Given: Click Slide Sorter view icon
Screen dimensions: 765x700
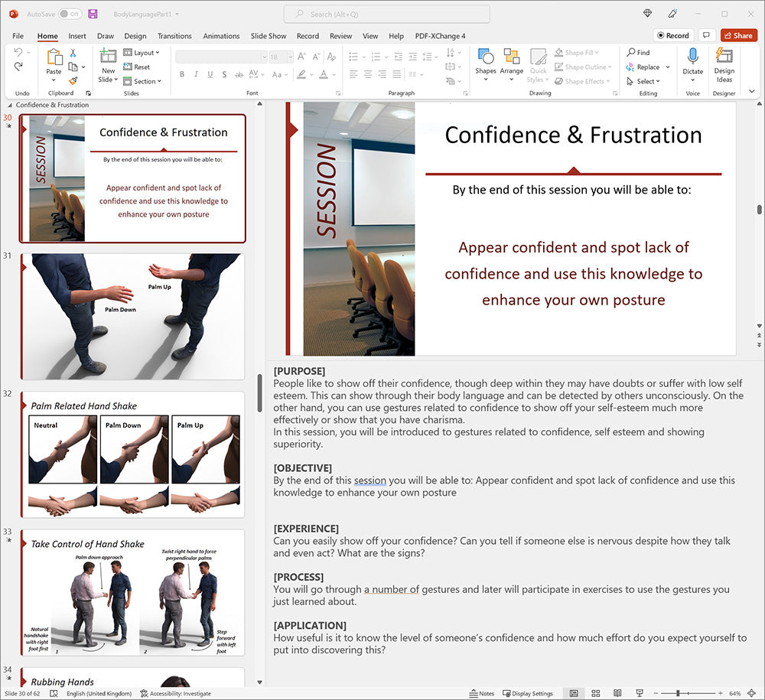Looking at the screenshot, I should pyautogui.click(x=596, y=693).
